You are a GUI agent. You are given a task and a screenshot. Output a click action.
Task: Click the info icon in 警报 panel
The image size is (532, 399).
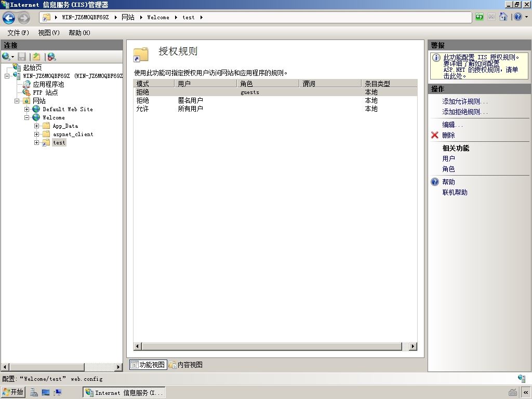(436, 58)
